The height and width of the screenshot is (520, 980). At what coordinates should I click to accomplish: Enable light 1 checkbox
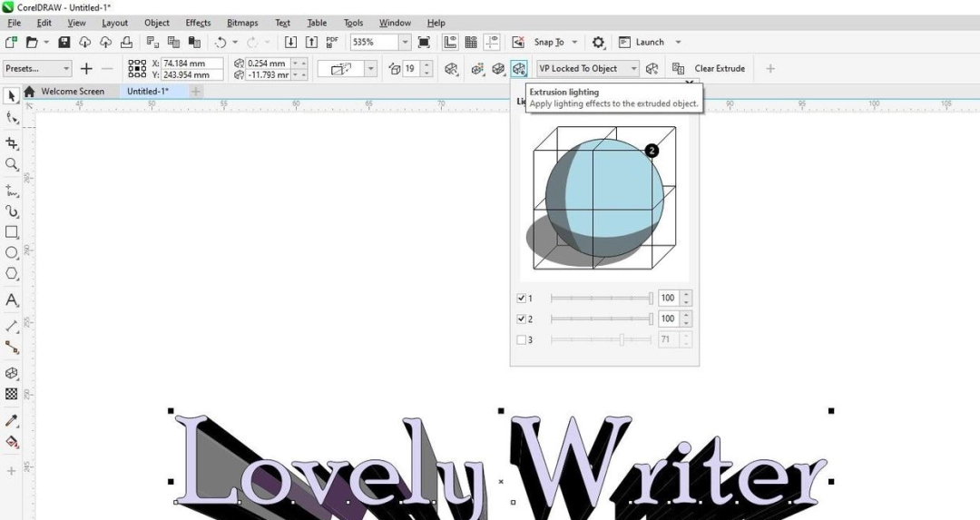point(521,299)
